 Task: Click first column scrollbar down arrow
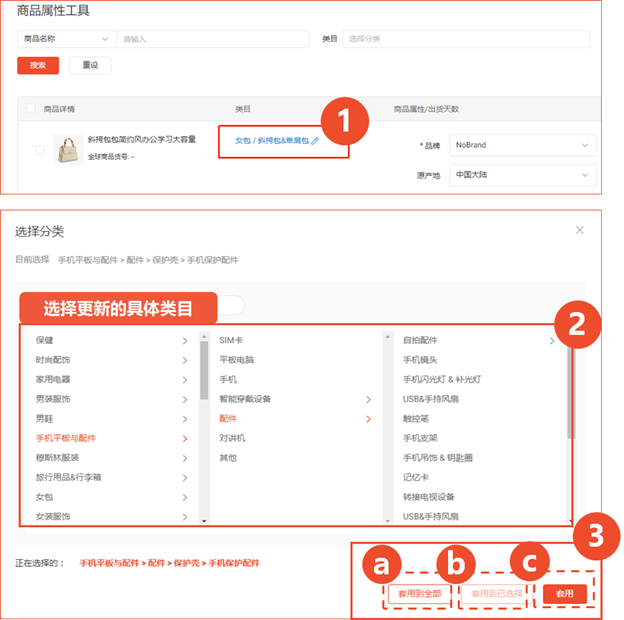[204, 521]
